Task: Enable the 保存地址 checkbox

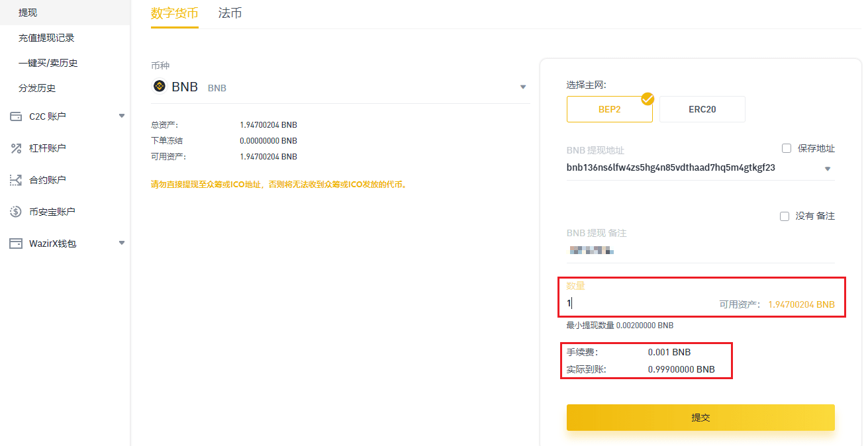Action: coord(787,148)
